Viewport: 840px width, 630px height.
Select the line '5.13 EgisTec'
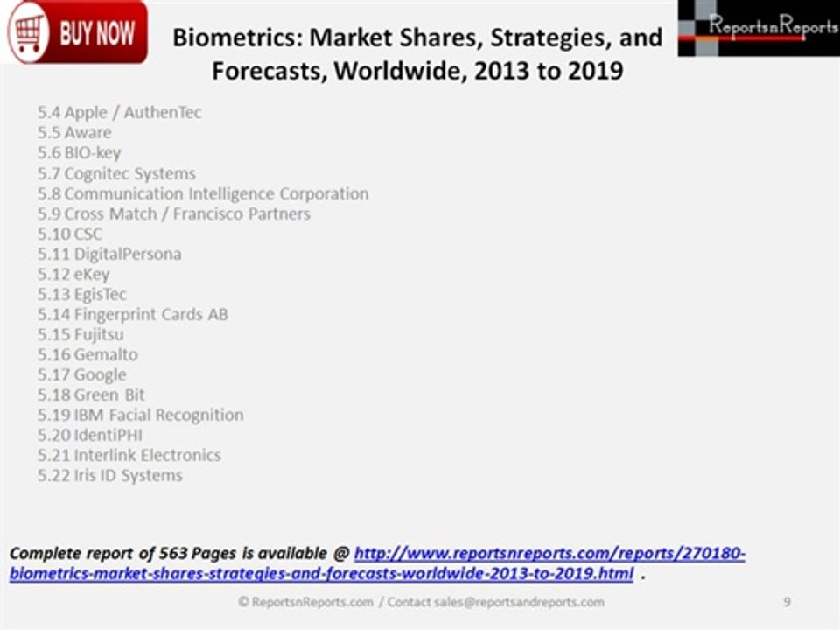pyautogui.click(x=82, y=295)
